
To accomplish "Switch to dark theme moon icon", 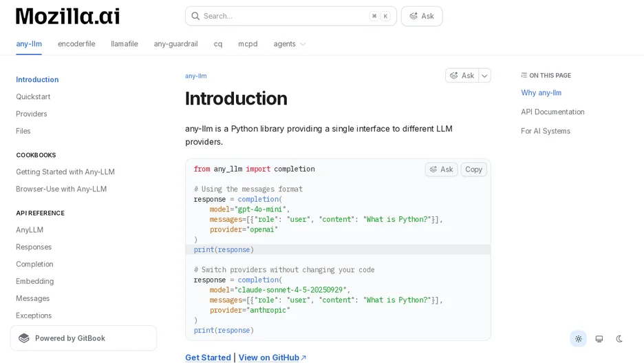I will [x=619, y=339].
